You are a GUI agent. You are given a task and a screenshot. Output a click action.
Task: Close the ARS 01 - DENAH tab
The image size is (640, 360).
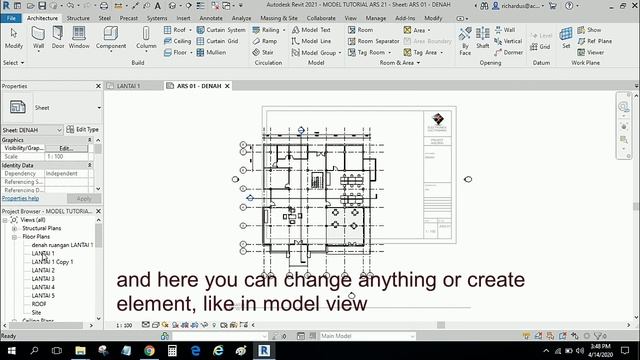click(x=227, y=86)
